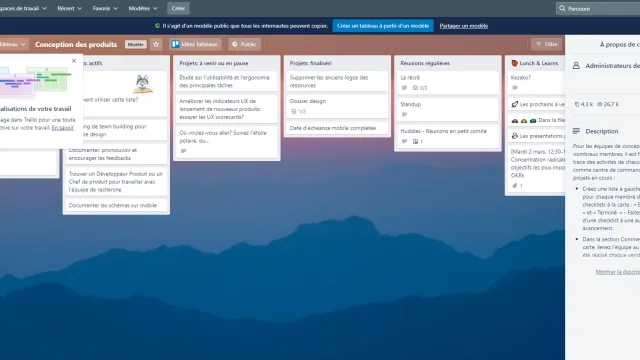Click the strawberry icon on Lunch & Learns

515,63
